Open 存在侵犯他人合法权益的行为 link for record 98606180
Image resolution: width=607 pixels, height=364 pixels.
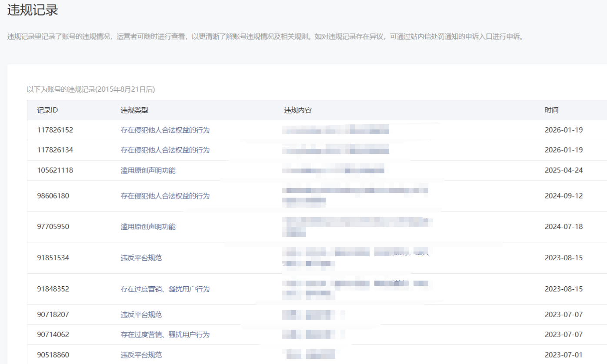(165, 196)
